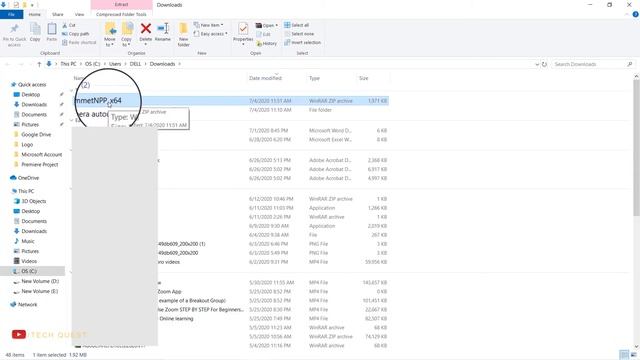This screenshot has width=640, height=360.
Task: Open the Easy access dropdown
Action: (x=211, y=34)
